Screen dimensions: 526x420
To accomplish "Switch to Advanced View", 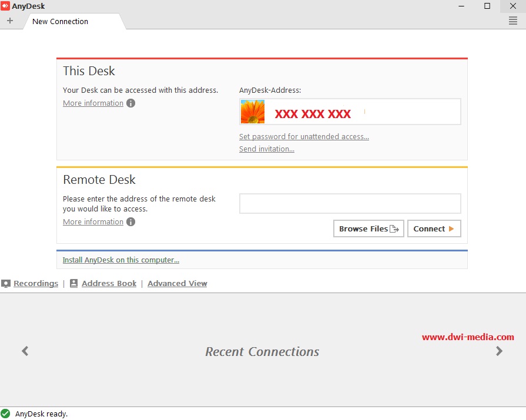I will 177,284.
